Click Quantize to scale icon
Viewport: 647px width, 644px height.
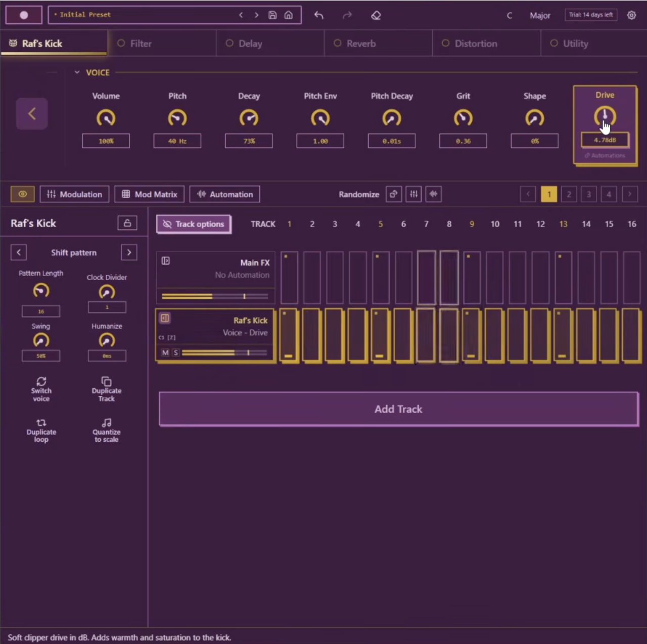tap(106, 423)
